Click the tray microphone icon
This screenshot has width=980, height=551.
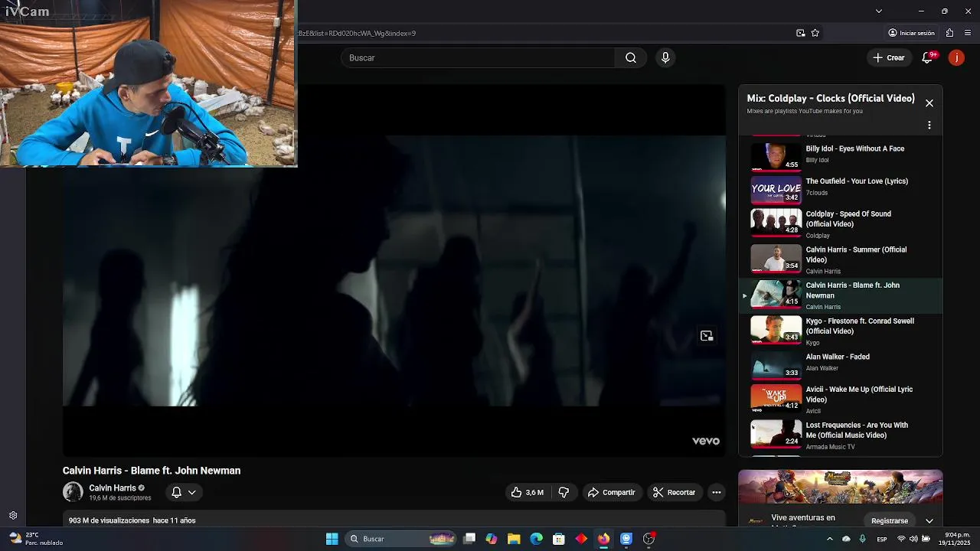click(x=863, y=539)
